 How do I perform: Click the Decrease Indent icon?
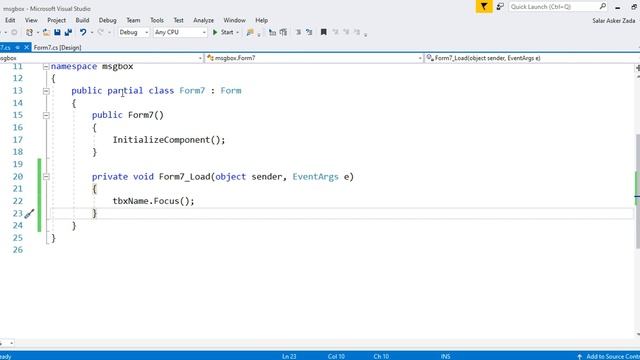click(272, 32)
